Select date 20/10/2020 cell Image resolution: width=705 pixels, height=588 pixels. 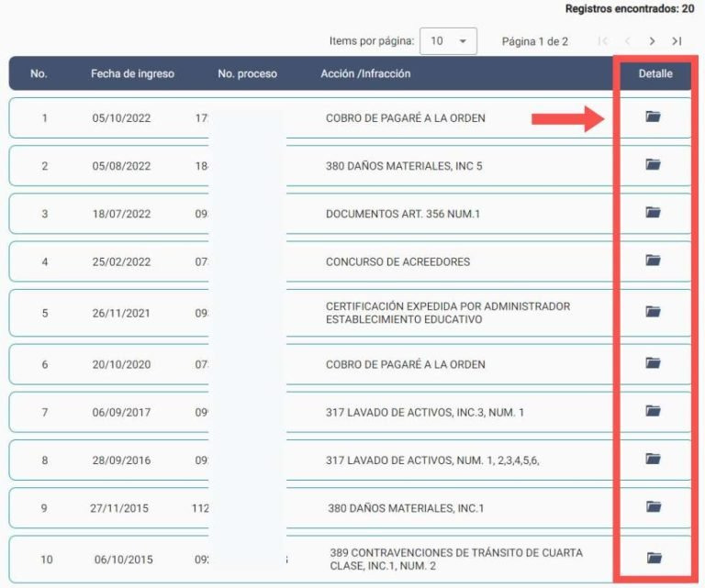(121, 364)
